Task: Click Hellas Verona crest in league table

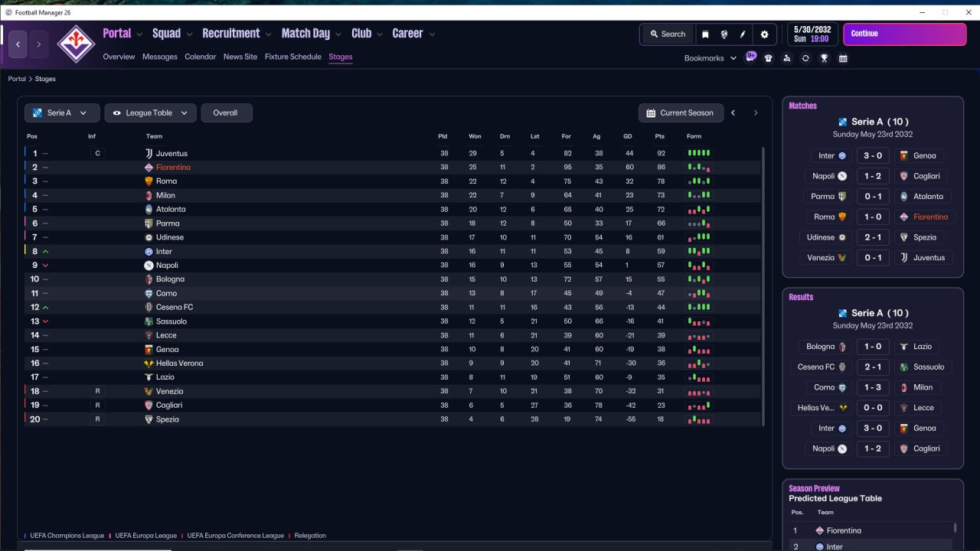Action: pos(149,364)
